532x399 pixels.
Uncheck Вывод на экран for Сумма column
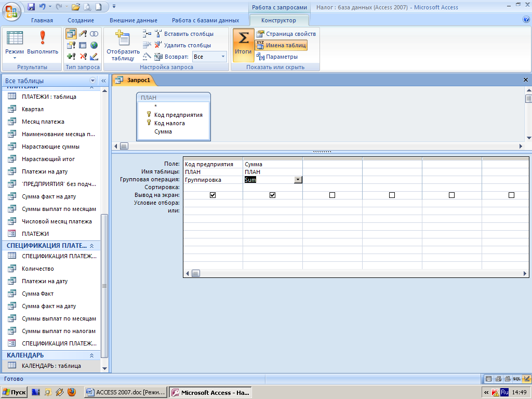(272, 195)
